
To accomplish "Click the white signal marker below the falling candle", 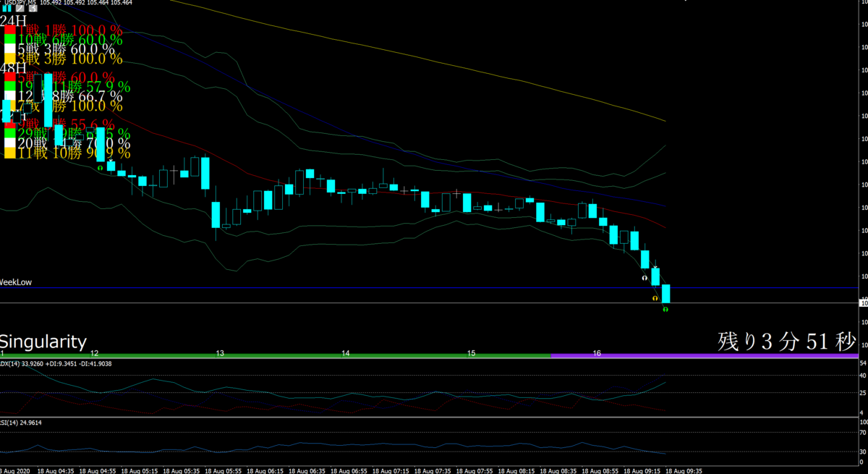I will click(x=644, y=277).
